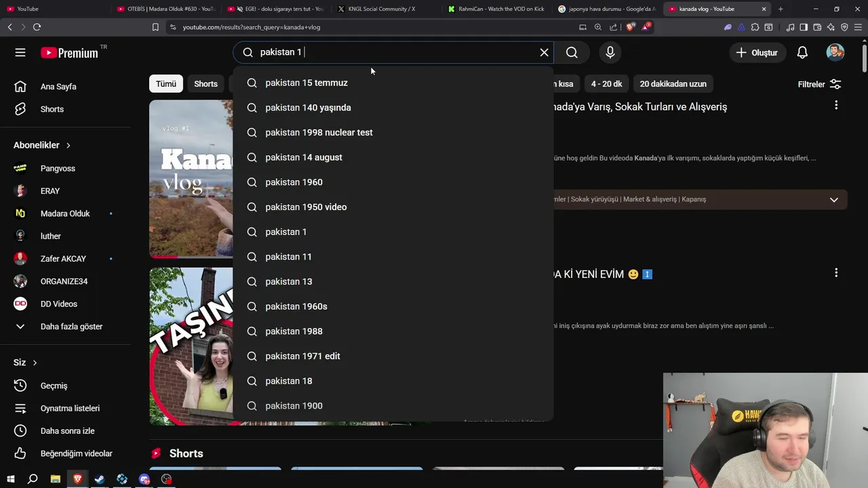Choose suggestion pakistan 15 temmuz
The height and width of the screenshot is (488, 868).
pyautogui.click(x=393, y=83)
